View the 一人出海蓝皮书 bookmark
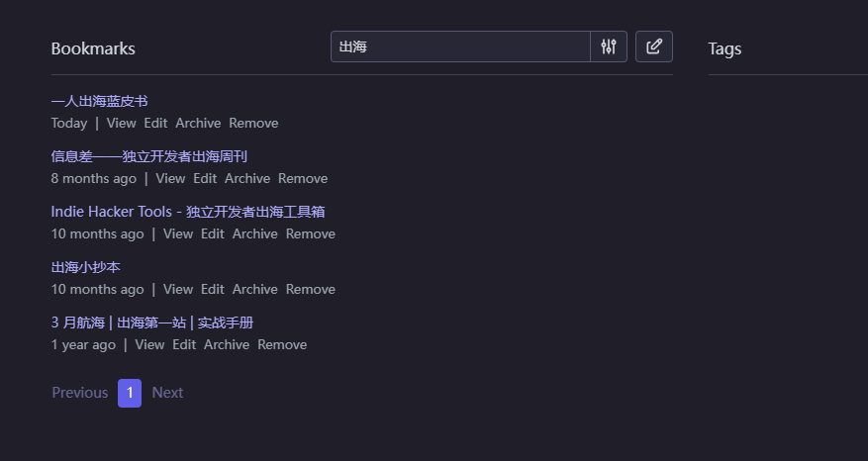 click(x=121, y=123)
